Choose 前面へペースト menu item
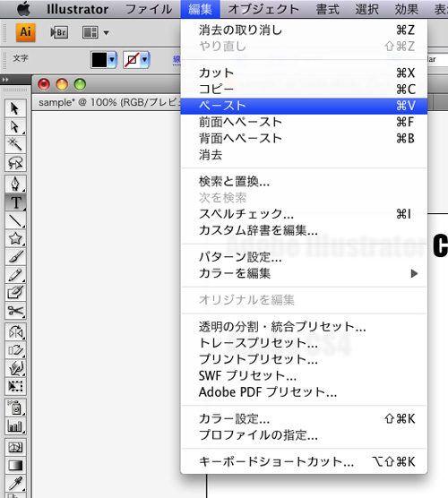This screenshot has height=498, width=448. [x=304, y=122]
